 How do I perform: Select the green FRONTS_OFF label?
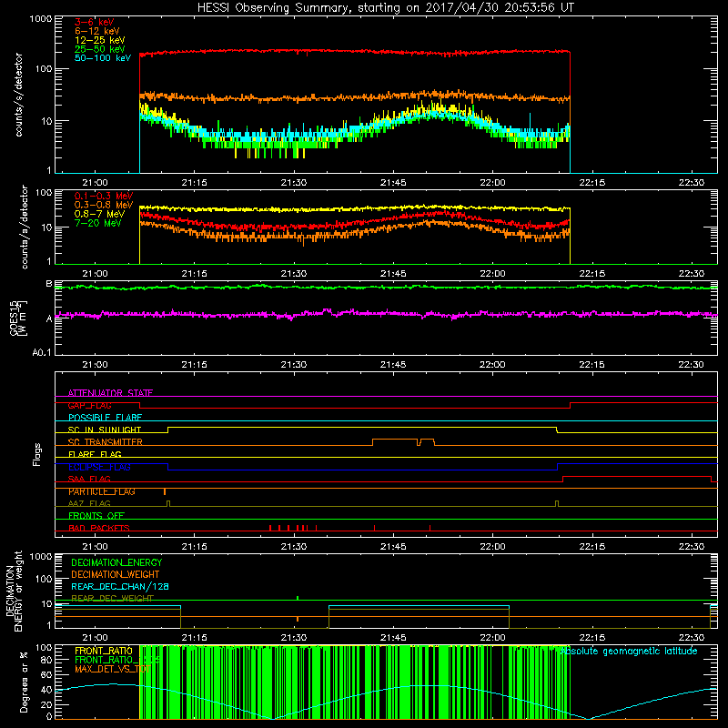96,516
